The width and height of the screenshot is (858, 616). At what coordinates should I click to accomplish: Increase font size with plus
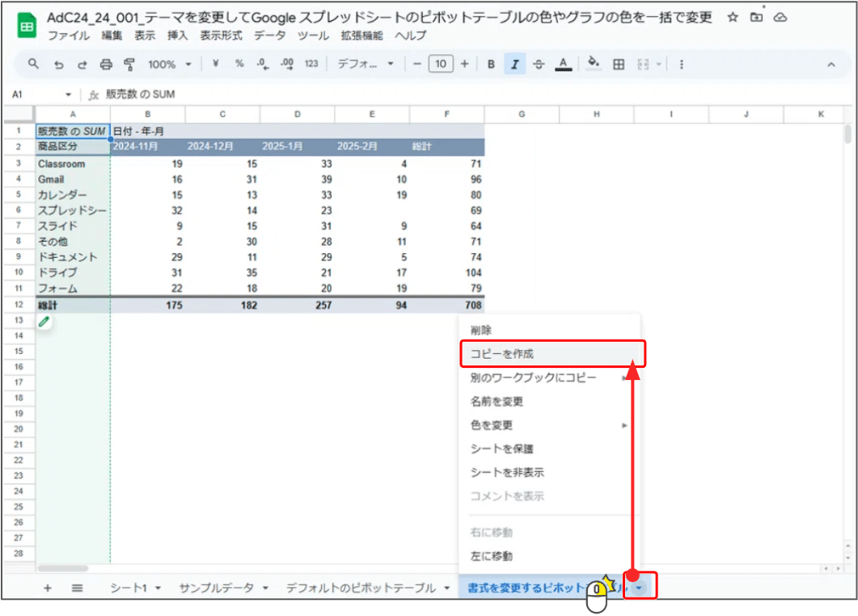tap(464, 64)
